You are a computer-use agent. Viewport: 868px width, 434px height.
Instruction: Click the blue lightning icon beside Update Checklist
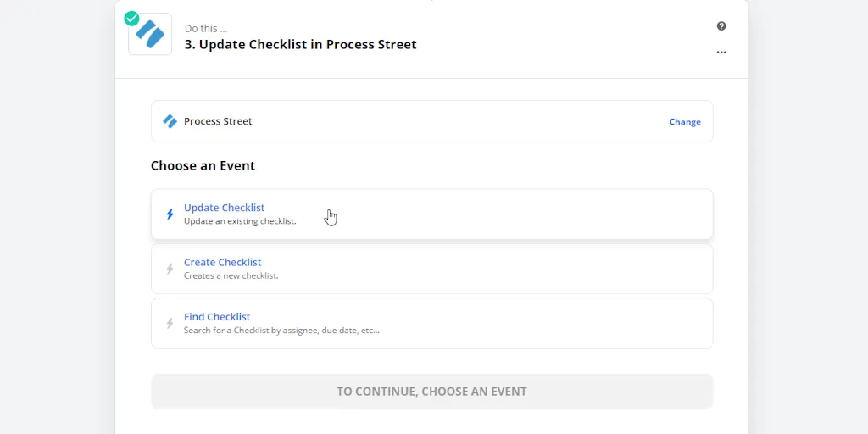pyautogui.click(x=170, y=214)
